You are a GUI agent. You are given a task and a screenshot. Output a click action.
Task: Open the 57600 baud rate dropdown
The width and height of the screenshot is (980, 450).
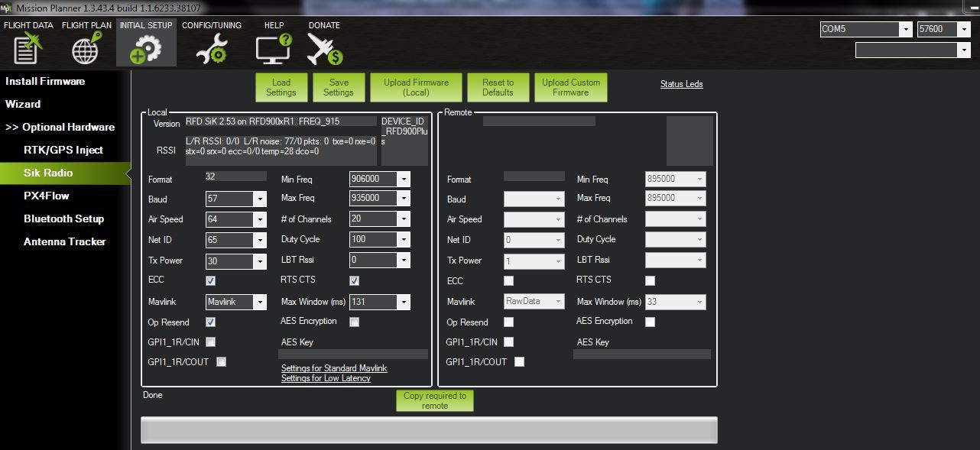point(943,30)
